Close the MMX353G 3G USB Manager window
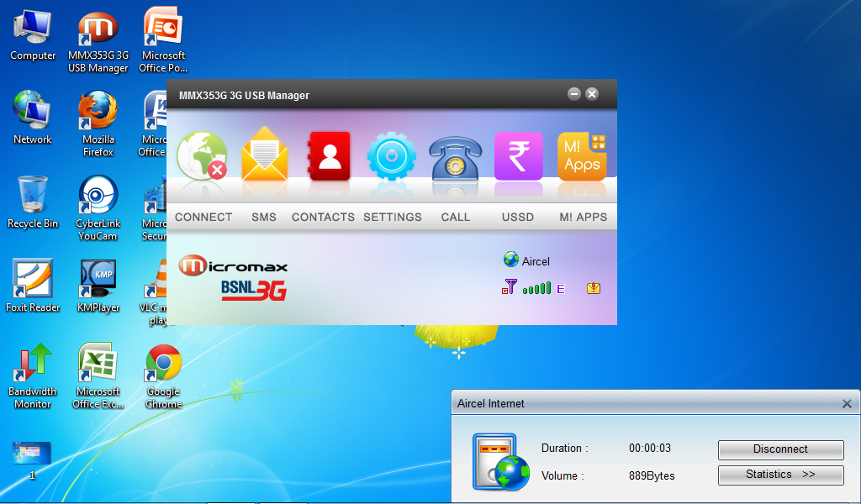The height and width of the screenshot is (504, 861). (x=592, y=94)
